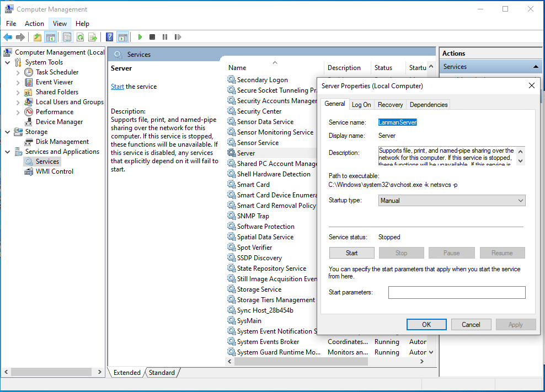Click the Forward arrow toolbar icon
Image resolution: width=545 pixels, height=392 pixels.
[20, 37]
